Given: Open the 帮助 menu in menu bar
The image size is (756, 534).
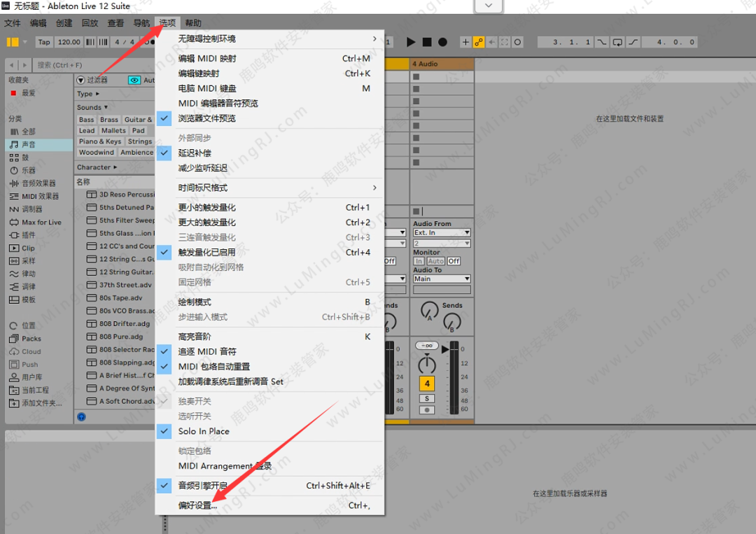Looking at the screenshot, I should [193, 23].
